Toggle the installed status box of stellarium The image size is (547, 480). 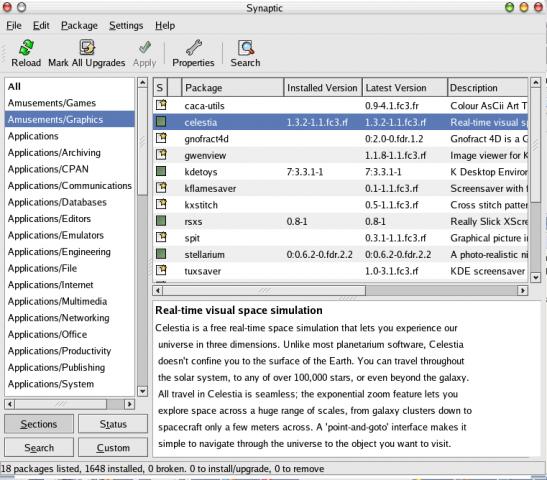tap(161, 254)
